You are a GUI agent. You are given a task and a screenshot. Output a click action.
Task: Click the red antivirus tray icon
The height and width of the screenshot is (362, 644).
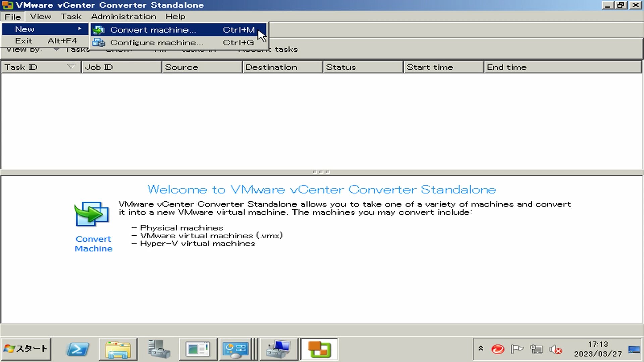498,349
